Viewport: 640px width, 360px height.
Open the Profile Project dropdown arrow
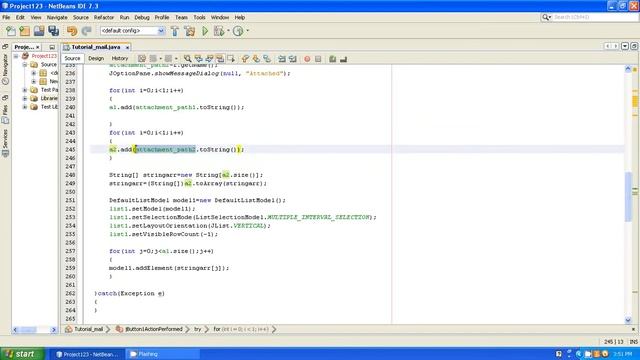tap(247, 31)
